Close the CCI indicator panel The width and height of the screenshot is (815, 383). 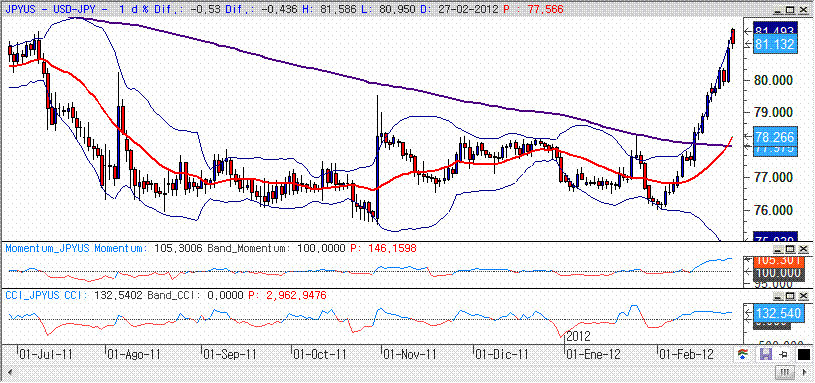point(803,295)
